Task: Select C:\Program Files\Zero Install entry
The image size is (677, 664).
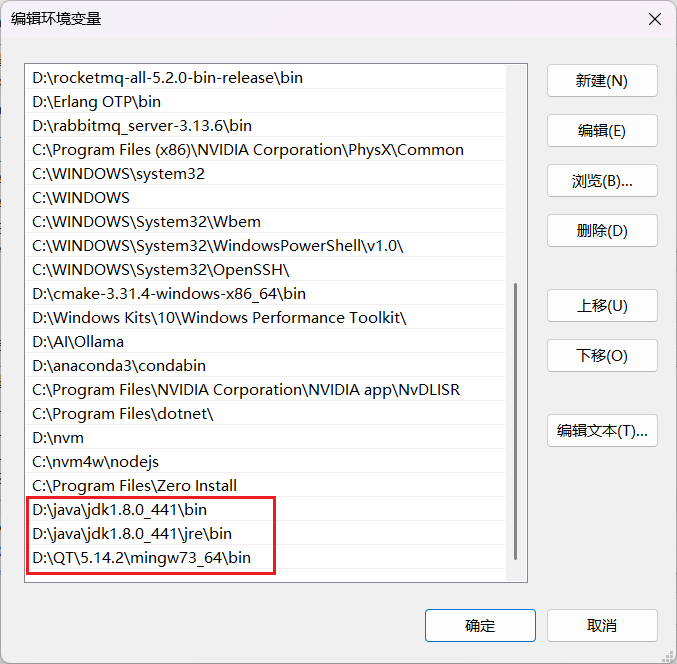Action: (266, 486)
